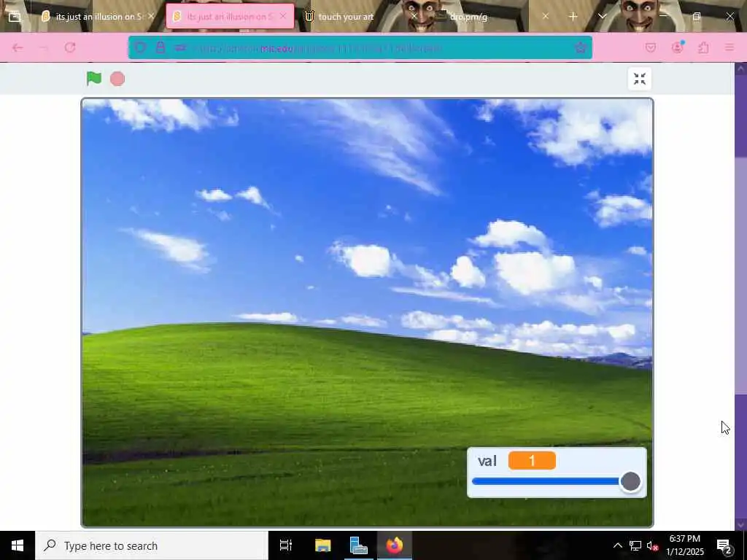The height and width of the screenshot is (560, 747).
Task: Close the 'dro.pm/g' tab
Action: (x=546, y=16)
